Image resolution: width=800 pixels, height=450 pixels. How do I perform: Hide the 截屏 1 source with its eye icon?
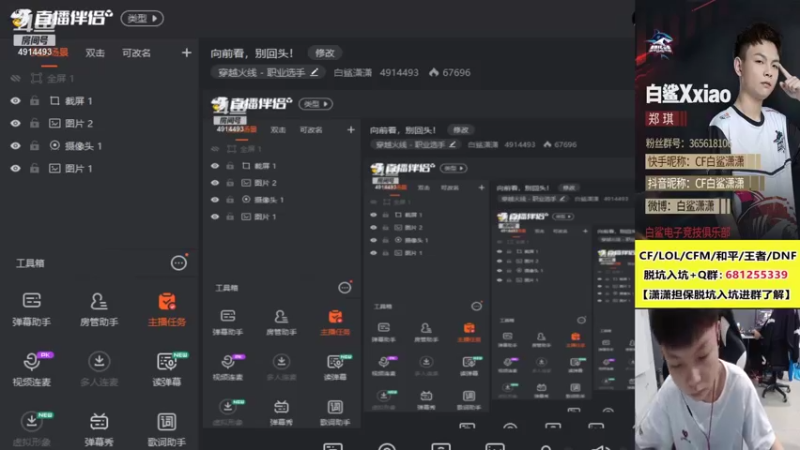tap(16, 101)
